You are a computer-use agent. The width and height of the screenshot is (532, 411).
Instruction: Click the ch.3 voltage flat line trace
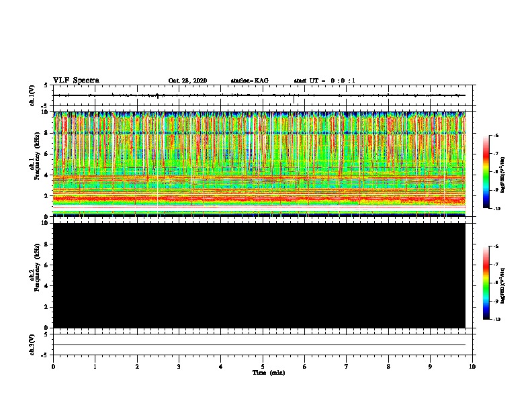[x=259, y=345]
